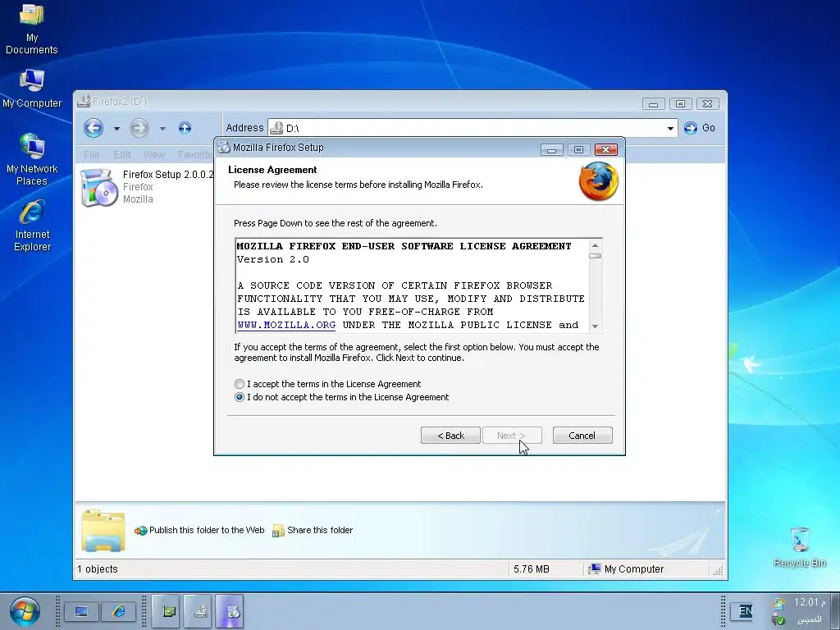Minimize the Mozilla Firefox Setup dialog
The height and width of the screenshot is (630, 840).
[552, 149]
